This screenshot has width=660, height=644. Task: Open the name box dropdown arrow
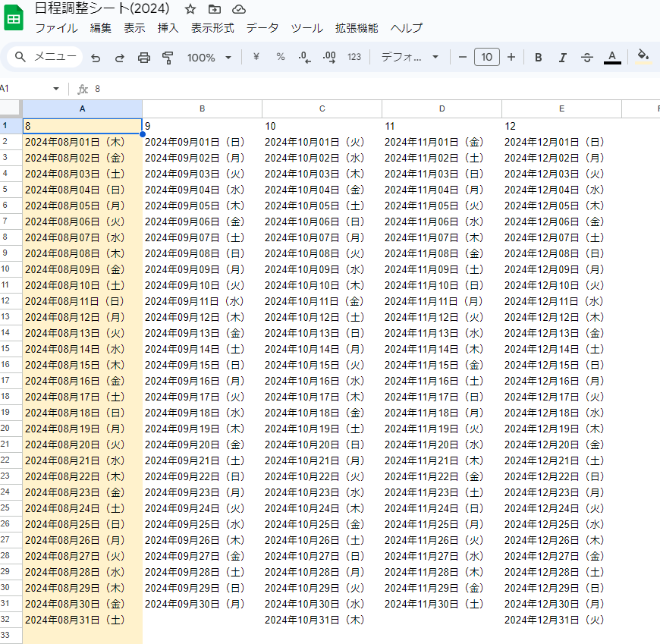56,89
